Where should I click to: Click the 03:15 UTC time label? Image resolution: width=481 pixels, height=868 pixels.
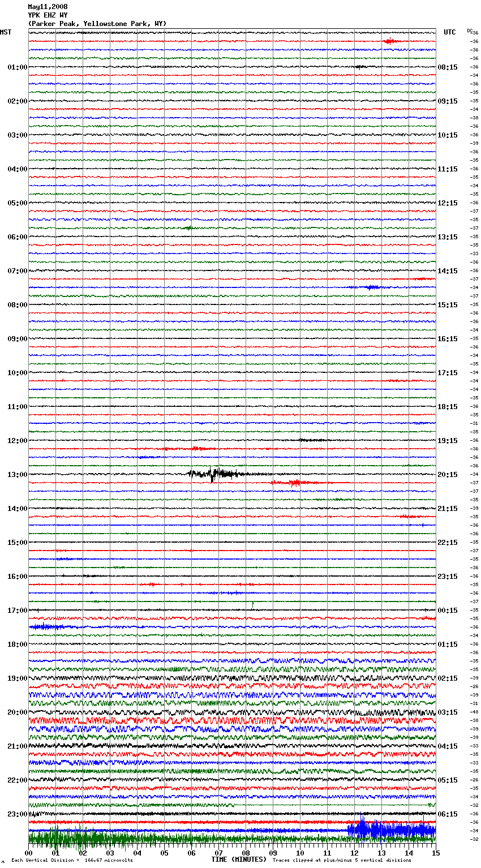pos(448,712)
